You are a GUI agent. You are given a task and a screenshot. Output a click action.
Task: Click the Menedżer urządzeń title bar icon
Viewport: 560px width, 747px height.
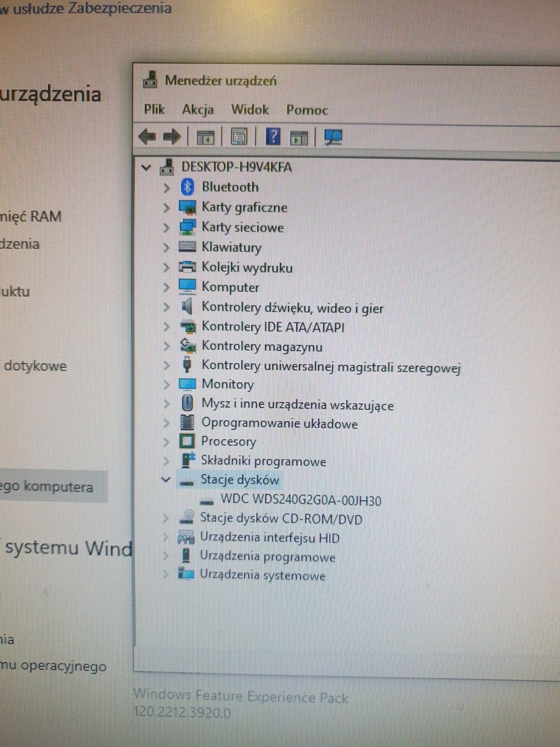pos(150,79)
